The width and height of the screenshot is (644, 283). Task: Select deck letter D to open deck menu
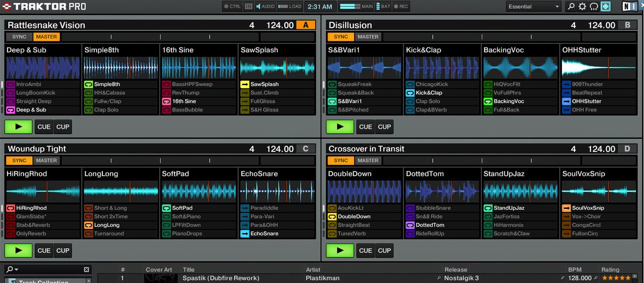coord(627,149)
